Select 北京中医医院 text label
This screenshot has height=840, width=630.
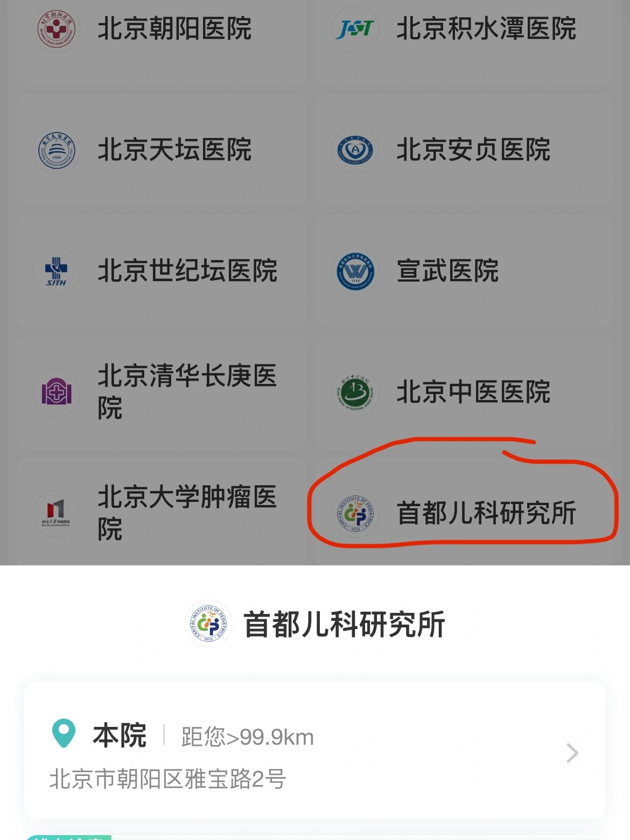pyautogui.click(x=473, y=393)
